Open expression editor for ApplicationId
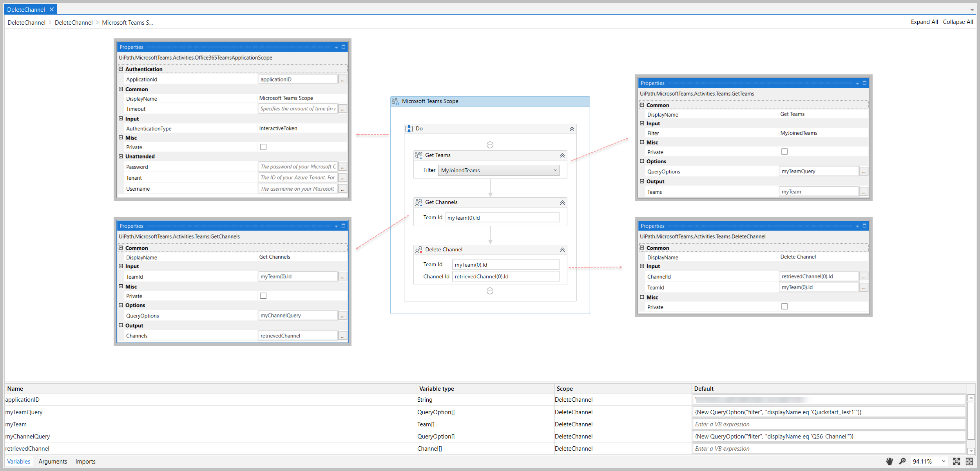 (343, 79)
